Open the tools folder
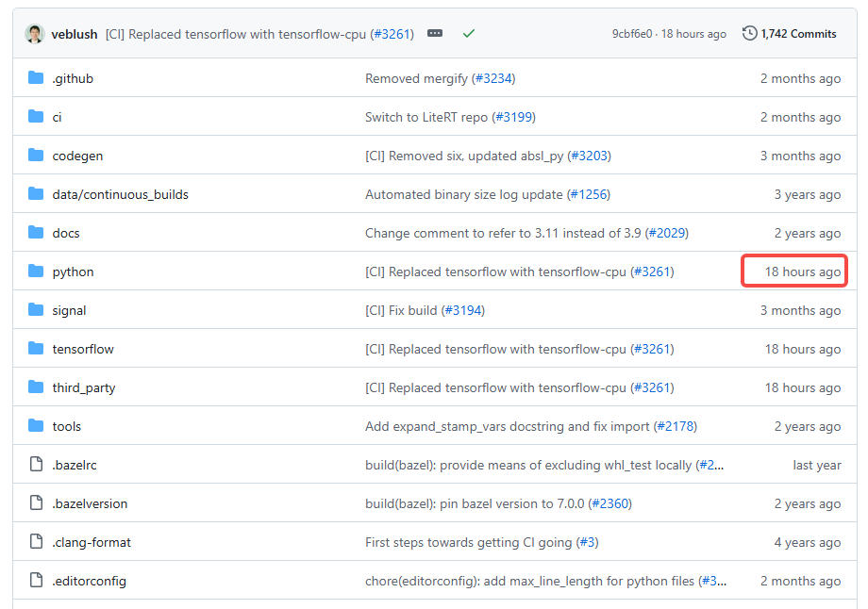The width and height of the screenshot is (868, 609). coord(66,427)
